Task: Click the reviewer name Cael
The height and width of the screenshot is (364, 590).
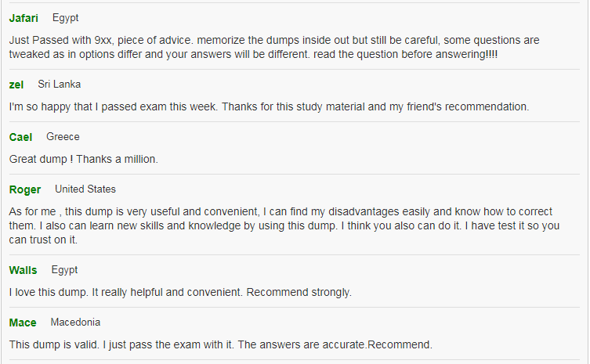Action: tap(20, 137)
